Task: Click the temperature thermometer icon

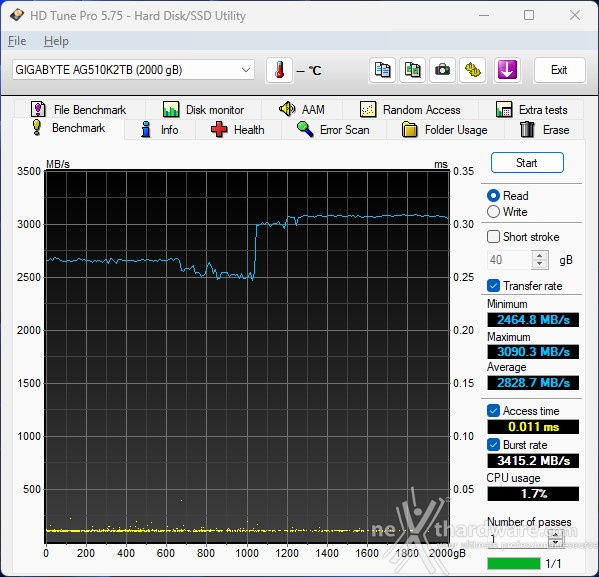Action: 279,70
